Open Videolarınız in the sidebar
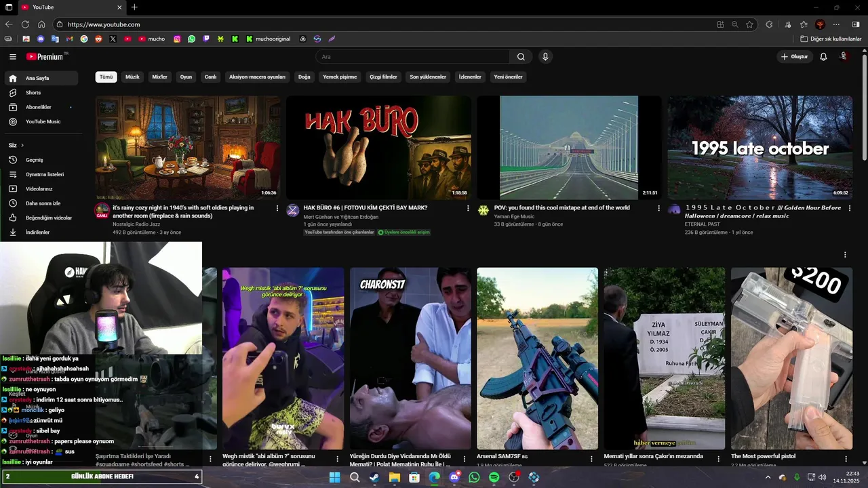The width and height of the screenshot is (868, 488). pyautogui.click(x=41, y=189)
